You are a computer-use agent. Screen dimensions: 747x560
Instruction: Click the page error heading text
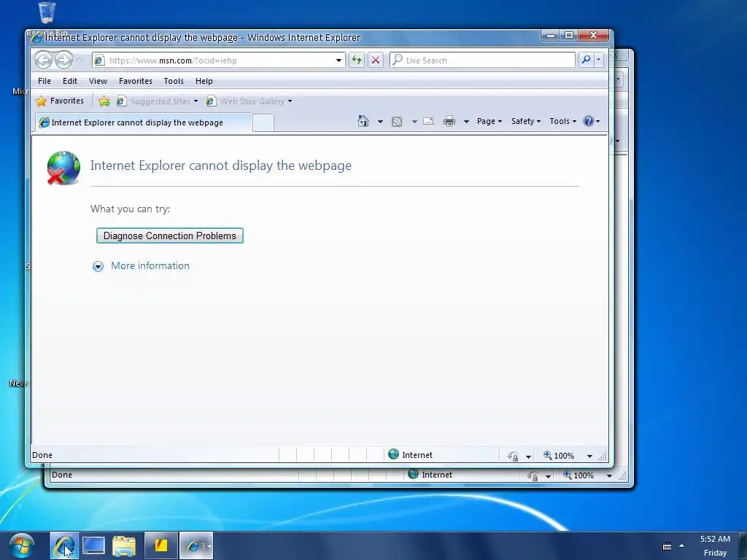pos(220,166)
